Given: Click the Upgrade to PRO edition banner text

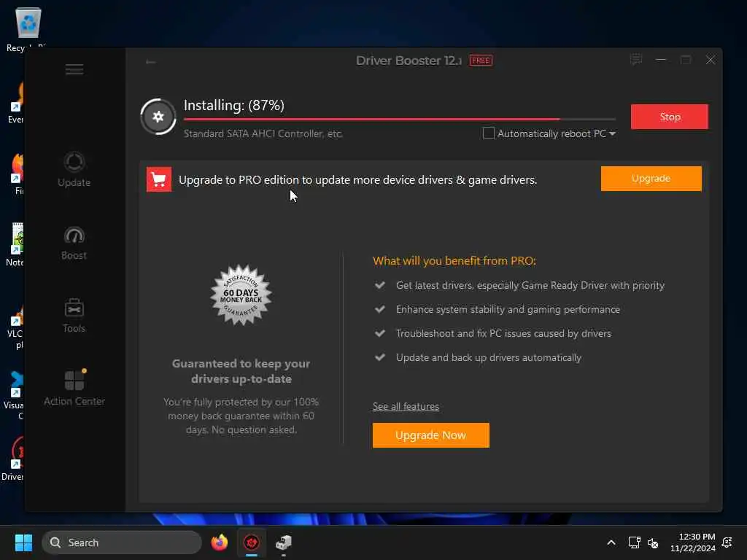Looking at the screenshot, I should point(357,180).
